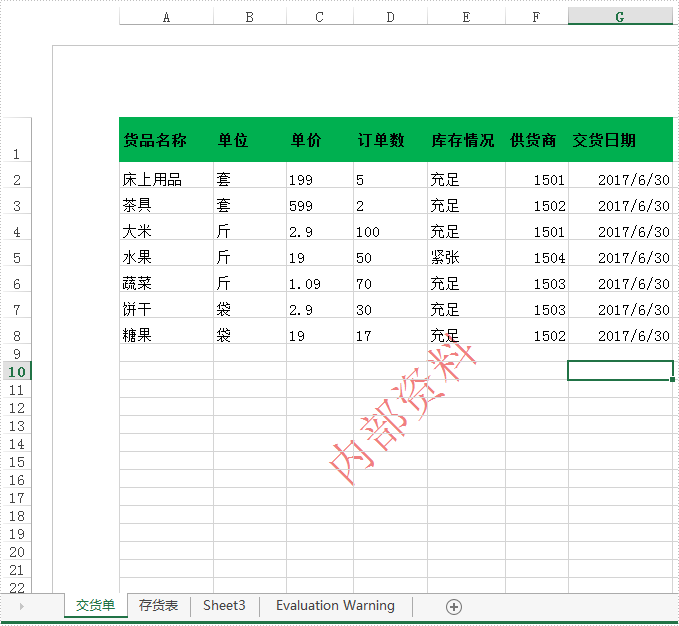The height and width of the screenshot is (626, 679).
Task: Click the sheet tab scroll arrow
Action: click(21, 607)
